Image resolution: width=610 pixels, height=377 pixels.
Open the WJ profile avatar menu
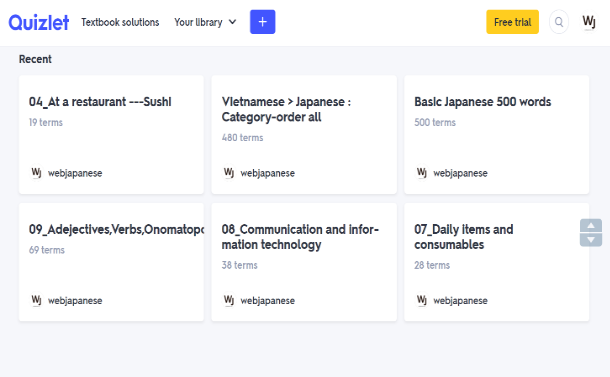(589, 22)
